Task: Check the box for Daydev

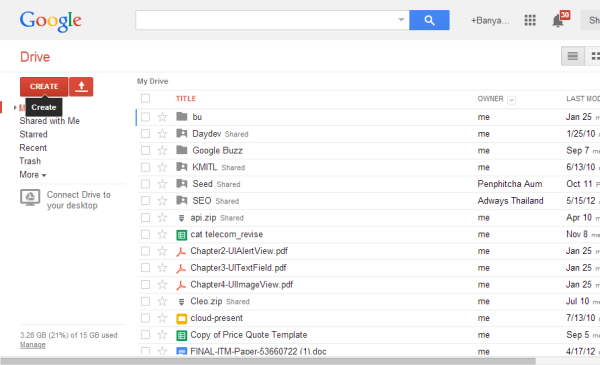Action: [145, 134]
